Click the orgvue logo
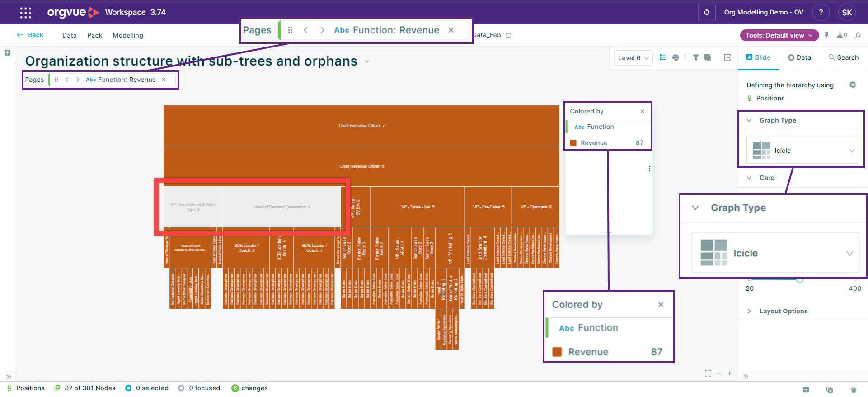Screen dimensions: 868x397 [x=73, y=12]
